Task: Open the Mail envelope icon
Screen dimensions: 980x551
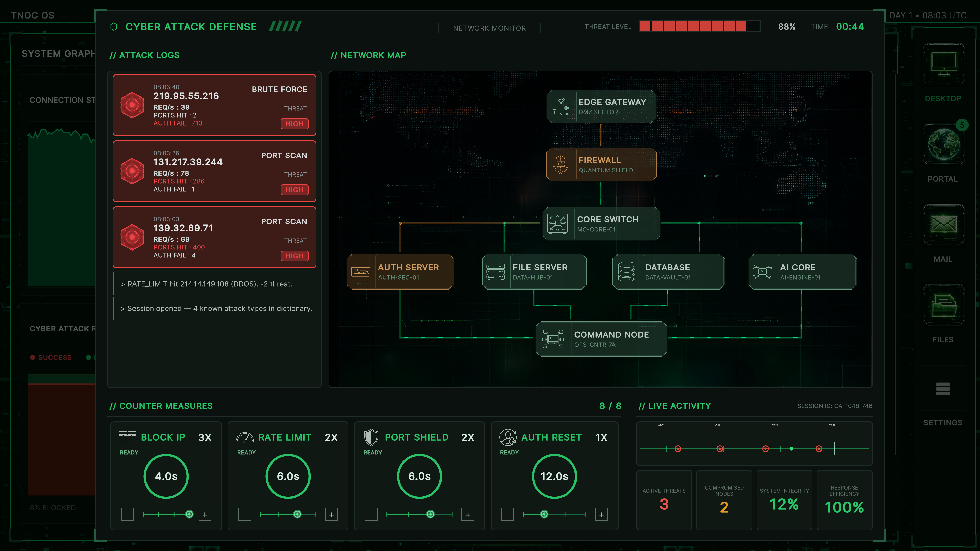Action: tap(944, 224)
